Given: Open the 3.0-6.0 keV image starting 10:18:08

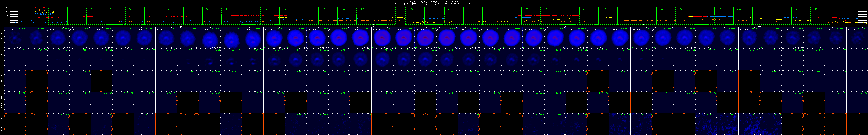Looking at the screenshot, I should 123,38.
